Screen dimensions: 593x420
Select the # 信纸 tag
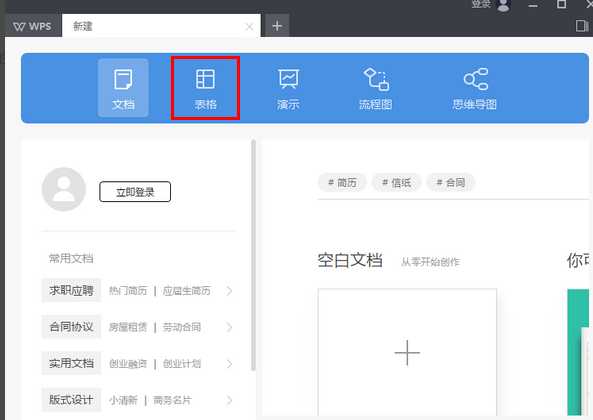(x=396, y=183)
